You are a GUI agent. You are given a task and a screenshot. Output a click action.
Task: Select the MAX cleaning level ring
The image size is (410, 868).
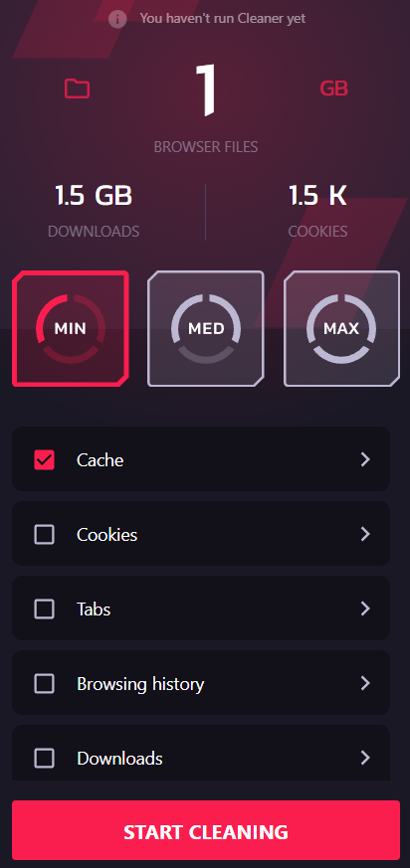pos(341,329)
